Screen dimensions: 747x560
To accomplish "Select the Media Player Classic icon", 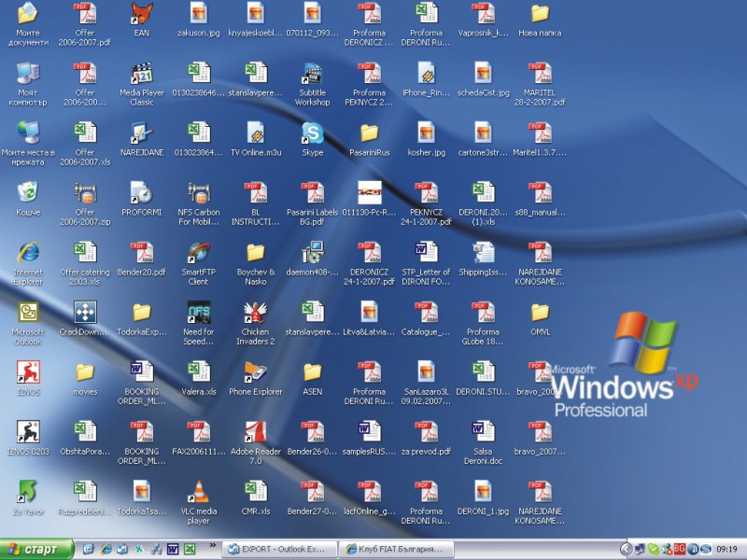I will (x=142, y=74).
